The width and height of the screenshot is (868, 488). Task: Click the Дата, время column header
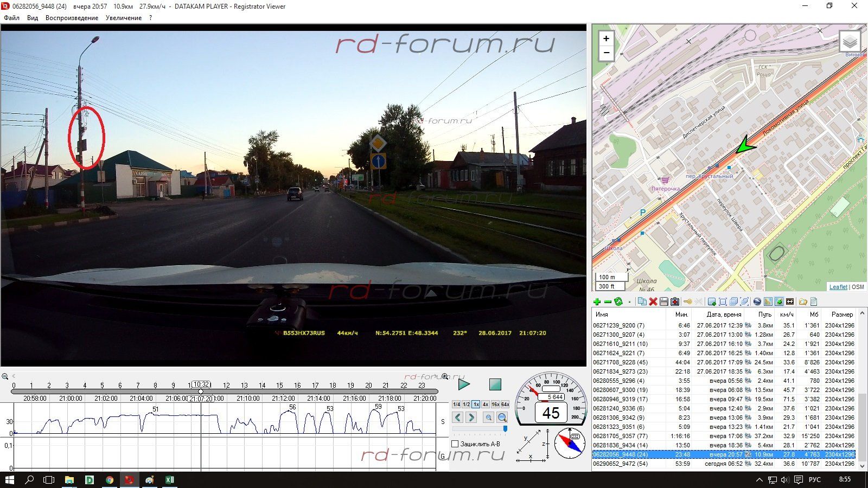(724, 314)
